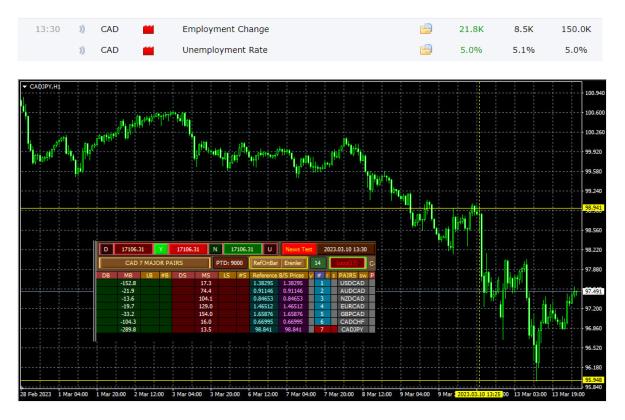Screen dimensions: 625x420
Task: Click the Unemployment Rate event name
Action: (x=225, y=50)
